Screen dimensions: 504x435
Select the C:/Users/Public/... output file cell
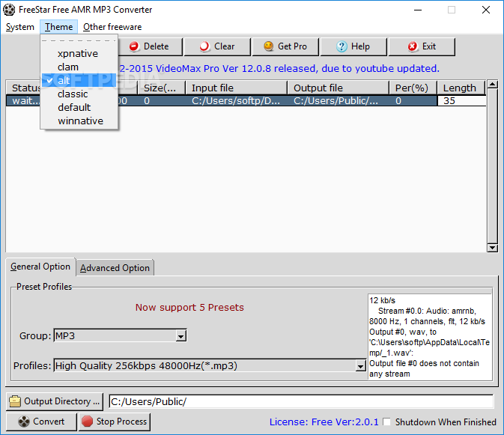pos(338,101)
